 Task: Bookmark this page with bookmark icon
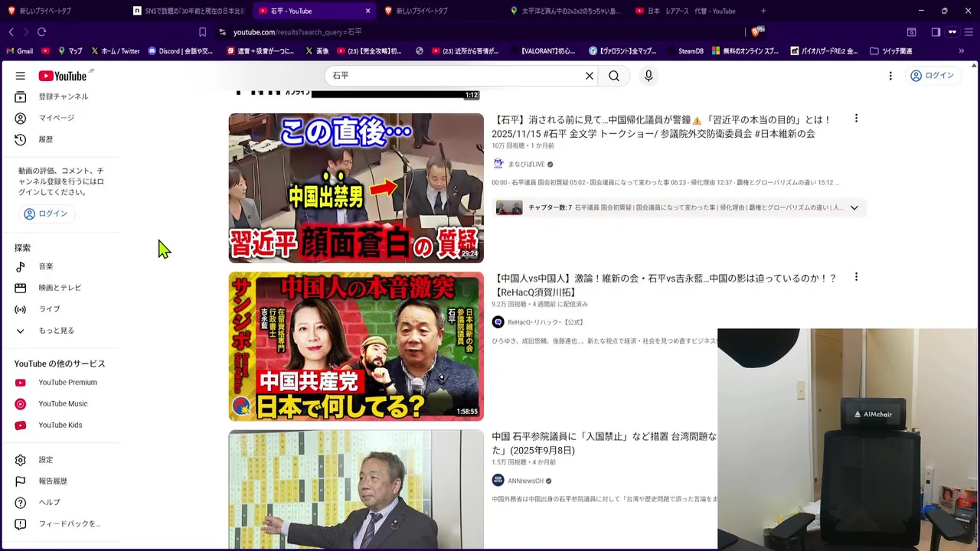202,32
